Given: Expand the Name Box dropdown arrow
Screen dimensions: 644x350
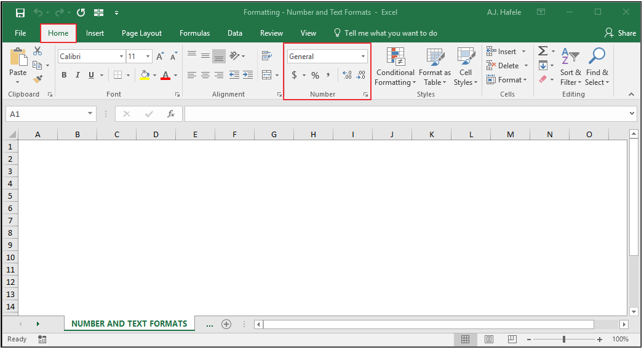Looking at the screenshot, I should click(x=90, y=114).
